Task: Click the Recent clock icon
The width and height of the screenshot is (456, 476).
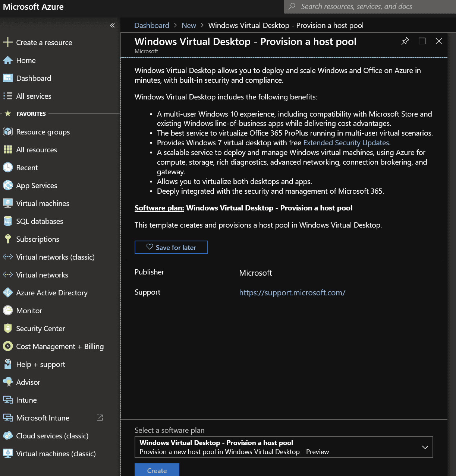Action: 8,167
